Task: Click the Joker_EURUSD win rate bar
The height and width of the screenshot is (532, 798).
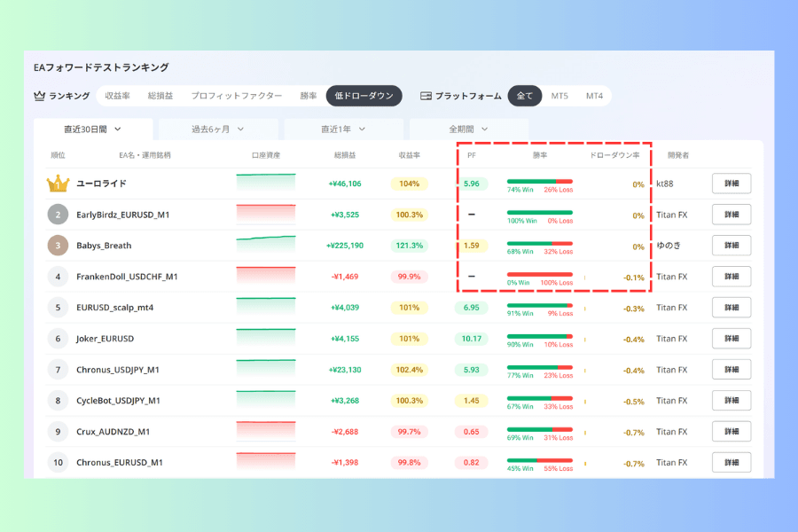Action: [x=540, y=337]
